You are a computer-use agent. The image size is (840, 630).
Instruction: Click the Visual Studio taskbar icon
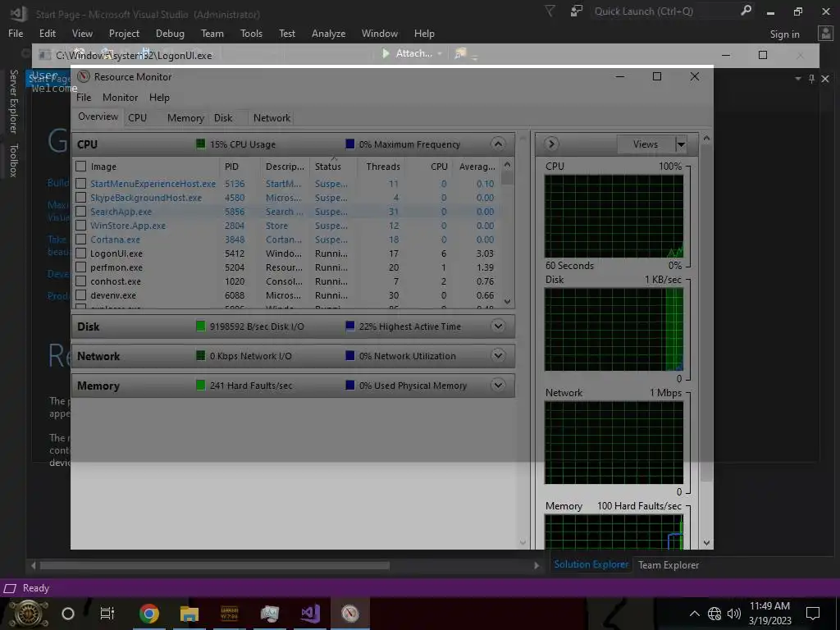(x=310, y=614)
